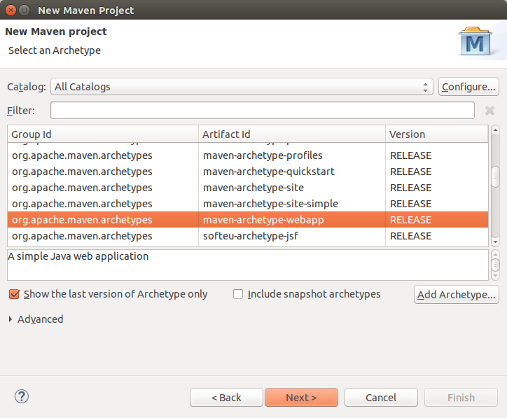The width and height of the screenshot is (507, 418).
Task: Click the Add Archetype... button
Action: (456, 295)
